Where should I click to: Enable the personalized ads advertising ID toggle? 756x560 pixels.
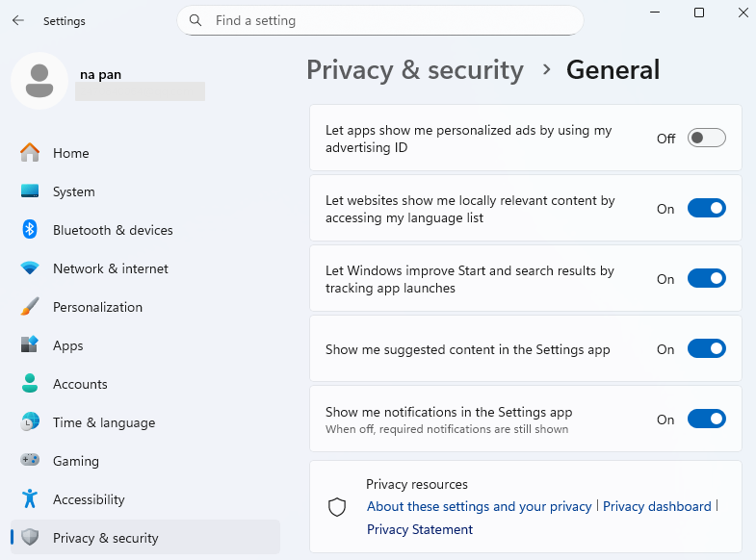[706, 138]
